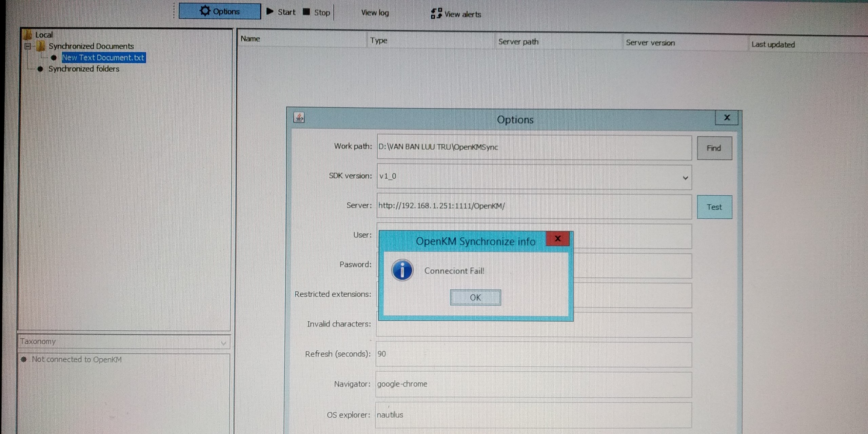Expand the Taxonomy combo box
The image size is (868, 434).
tap(223, 343)
